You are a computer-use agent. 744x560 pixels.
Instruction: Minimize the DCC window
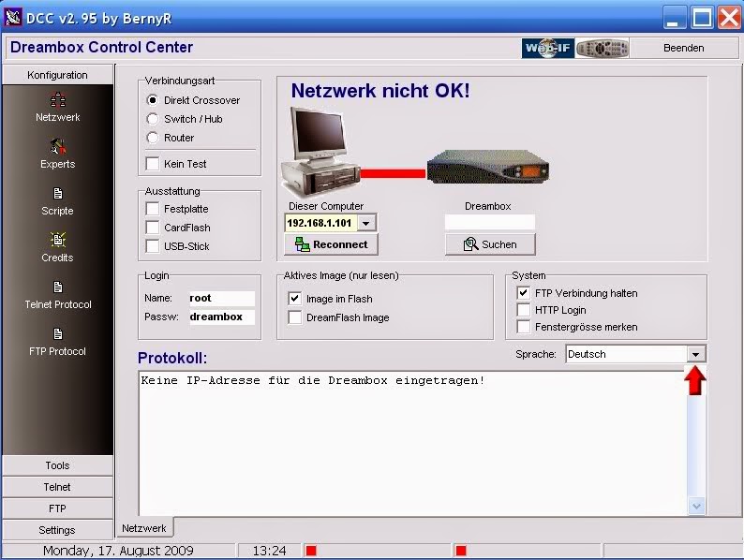[674, 18]
